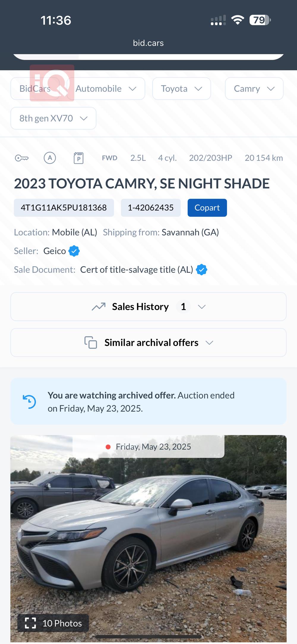Click the automatic transmission 'A' icon

[x=50, y=158]
